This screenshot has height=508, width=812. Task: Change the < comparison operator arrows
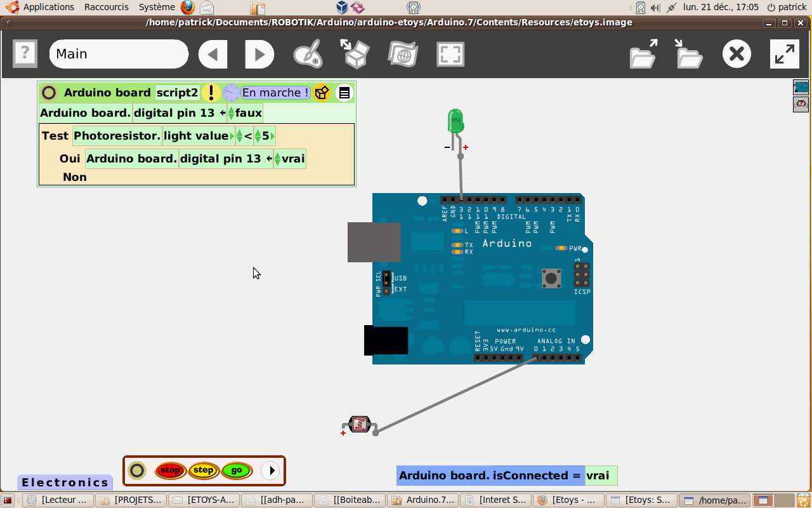[239, 136]
